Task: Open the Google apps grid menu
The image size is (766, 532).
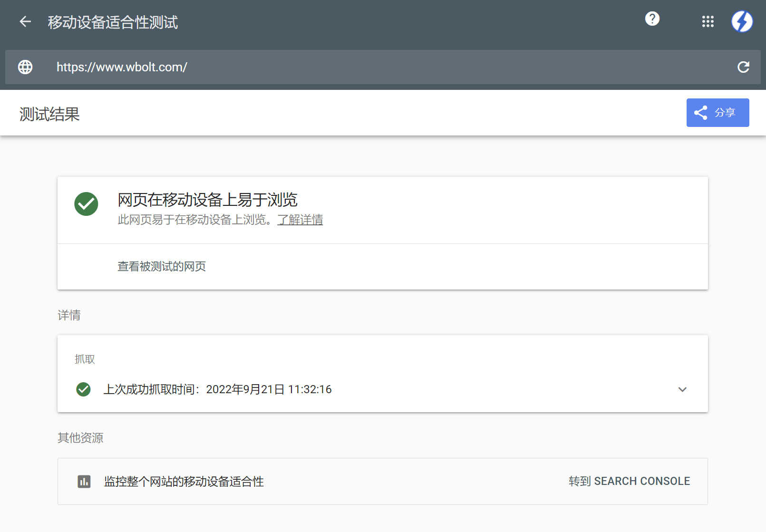Action: point(708,22)
